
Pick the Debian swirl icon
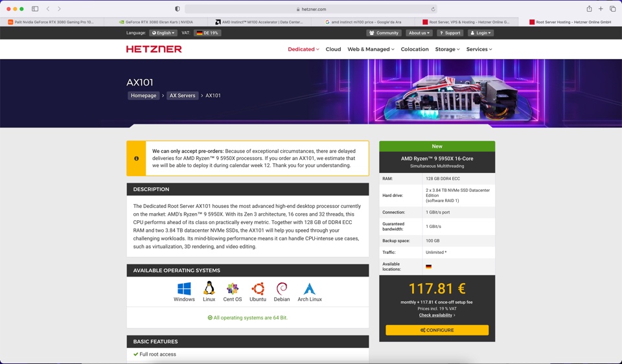282,289
